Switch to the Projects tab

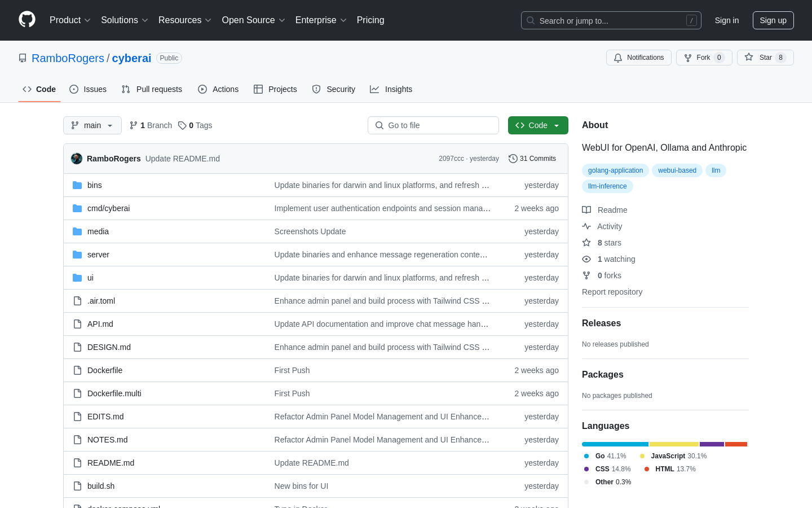point(275,89)
